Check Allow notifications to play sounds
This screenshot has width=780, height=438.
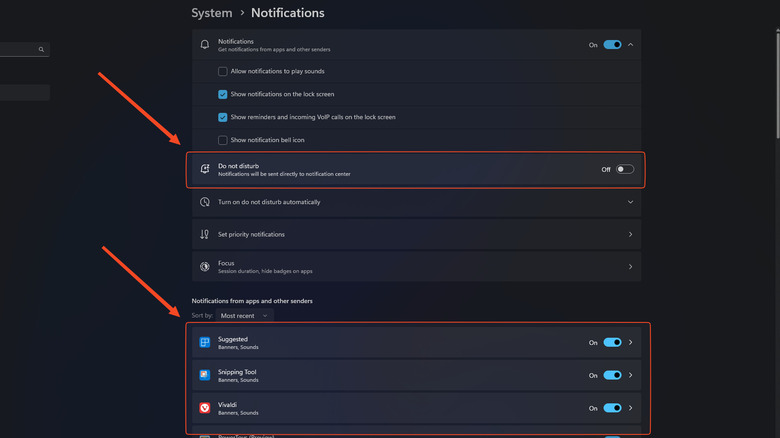click(223, 72)
